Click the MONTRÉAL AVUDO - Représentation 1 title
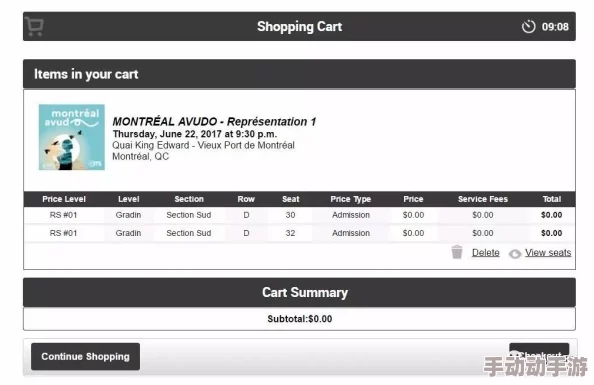The width and height of the screenshot is (594, 385). 214,122
